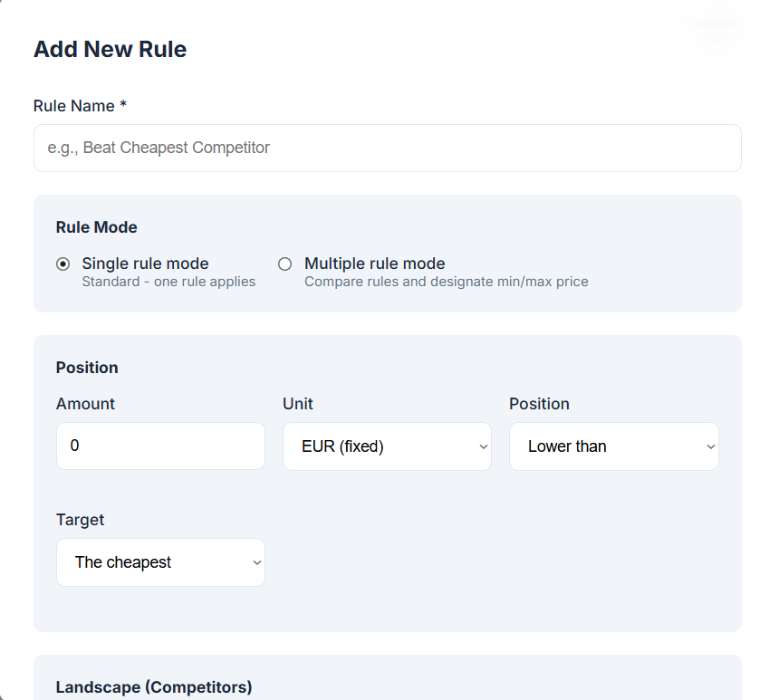Image resolution: width=779 pixels, height=700 pixels.
Task: Select the Single rule mode option
Action: 63,264
